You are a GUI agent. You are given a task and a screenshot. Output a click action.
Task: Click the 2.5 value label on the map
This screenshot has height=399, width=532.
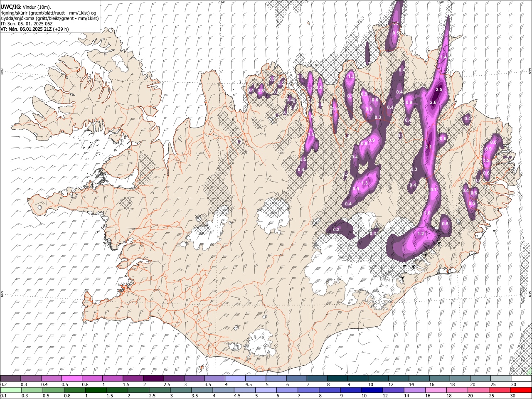tap(438, 89)
